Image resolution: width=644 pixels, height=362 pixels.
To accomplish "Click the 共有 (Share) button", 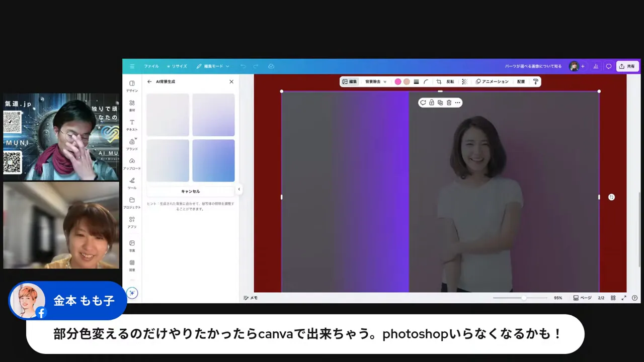I will [627, 66].
